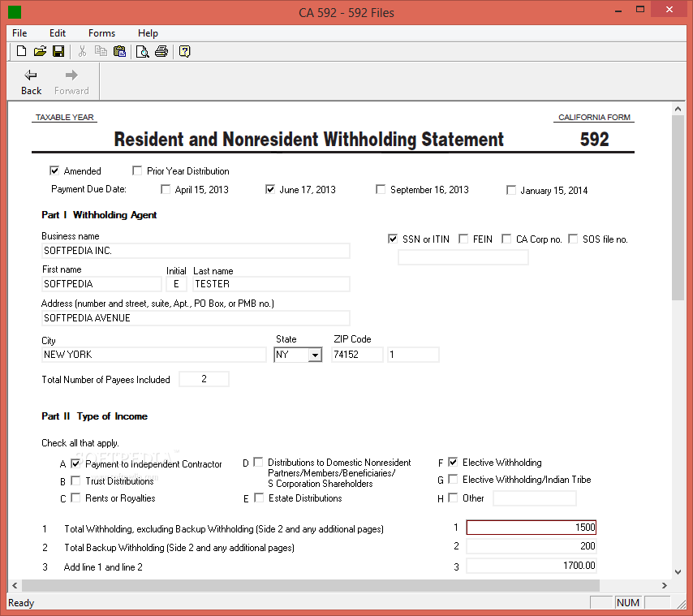The image size is (693, 616).
Task: Open the Edit menu
Action: coord(58,33)
